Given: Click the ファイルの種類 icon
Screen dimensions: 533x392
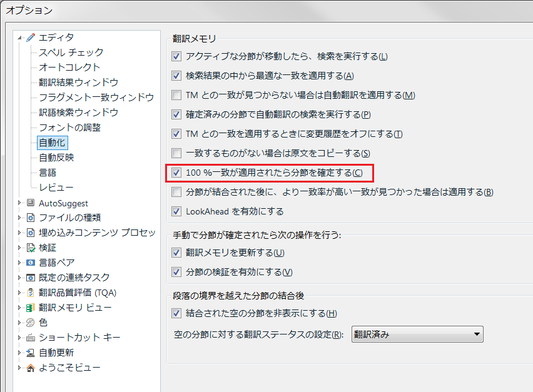Looking at the screenshot, I should 31,218.
